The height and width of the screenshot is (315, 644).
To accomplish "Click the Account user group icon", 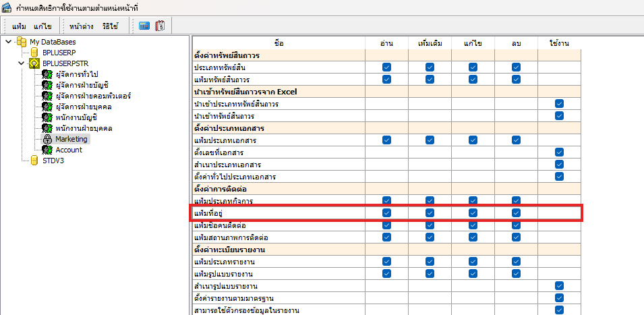I will click(x=47, y=150).
